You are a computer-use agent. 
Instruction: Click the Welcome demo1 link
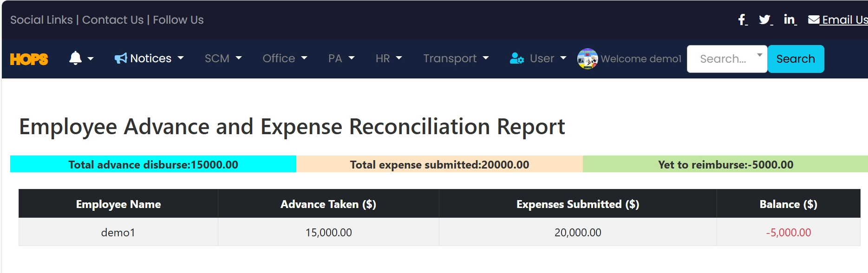[641, 58]
